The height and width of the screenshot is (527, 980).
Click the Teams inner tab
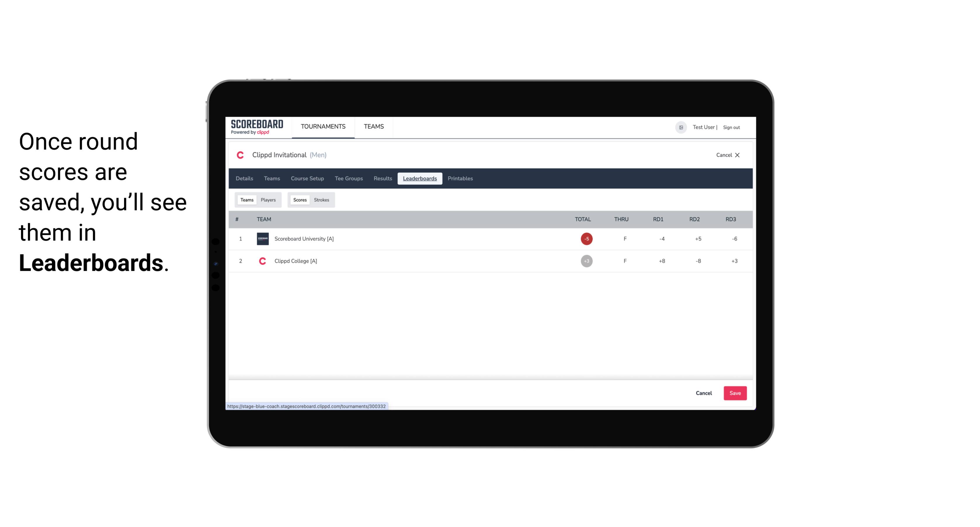click(x=246, y=200)
